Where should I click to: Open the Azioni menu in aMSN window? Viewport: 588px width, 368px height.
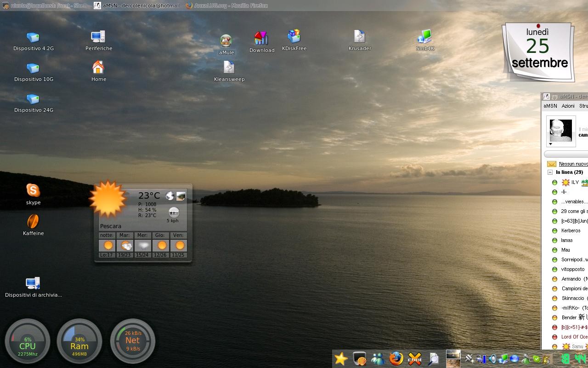[568, 106]
